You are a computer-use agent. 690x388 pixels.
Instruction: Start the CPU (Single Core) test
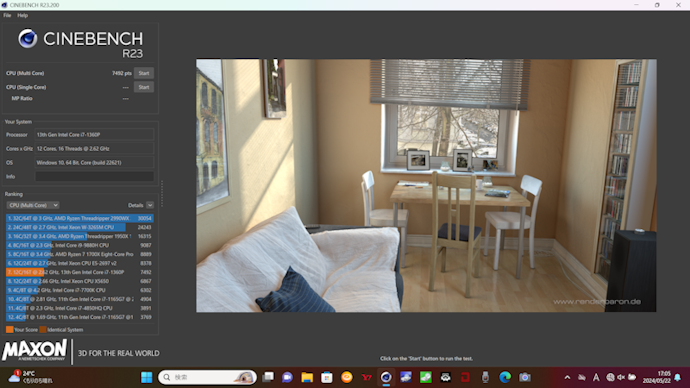pyautogui.click(x=144, y=87)
